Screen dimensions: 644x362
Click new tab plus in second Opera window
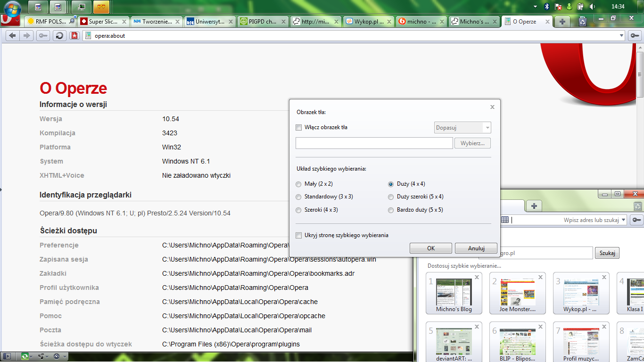pos(534,206)
